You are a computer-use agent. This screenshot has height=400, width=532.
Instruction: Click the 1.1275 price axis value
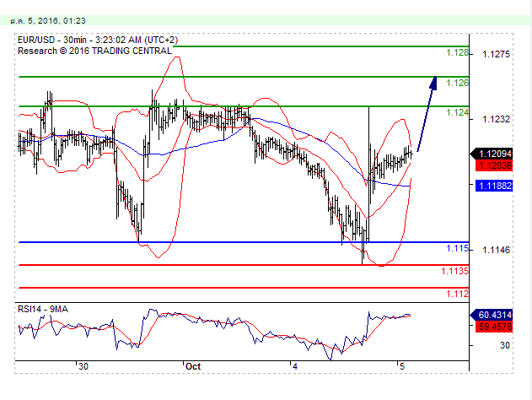click(496, 54)
